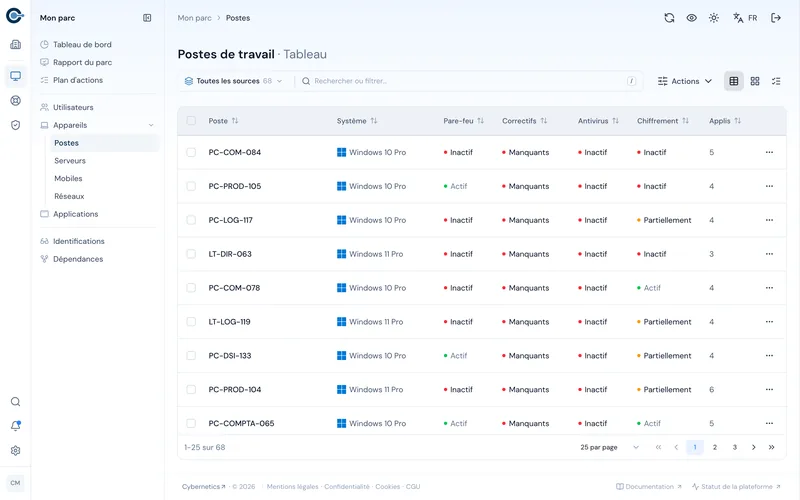Viewport: 800px width, 500px height.
Task: Check the PC-COM-084 row checkbox
Action: tap(191, 152)
